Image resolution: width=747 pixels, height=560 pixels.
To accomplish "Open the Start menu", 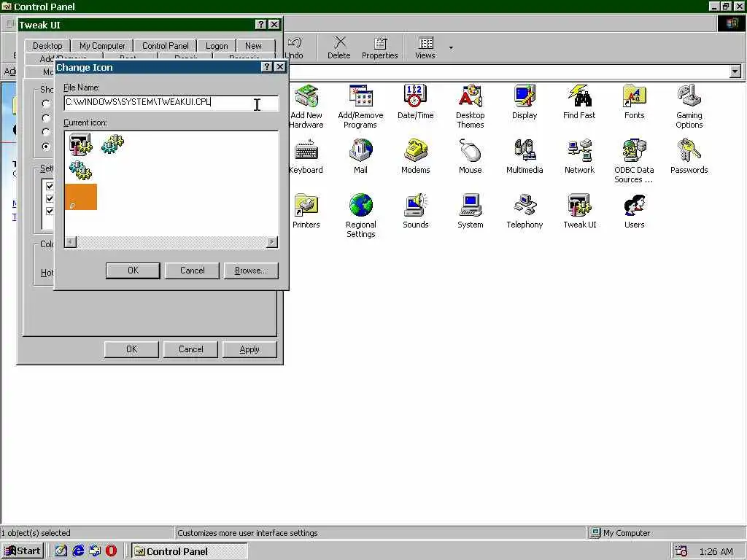I will (23, 551).
